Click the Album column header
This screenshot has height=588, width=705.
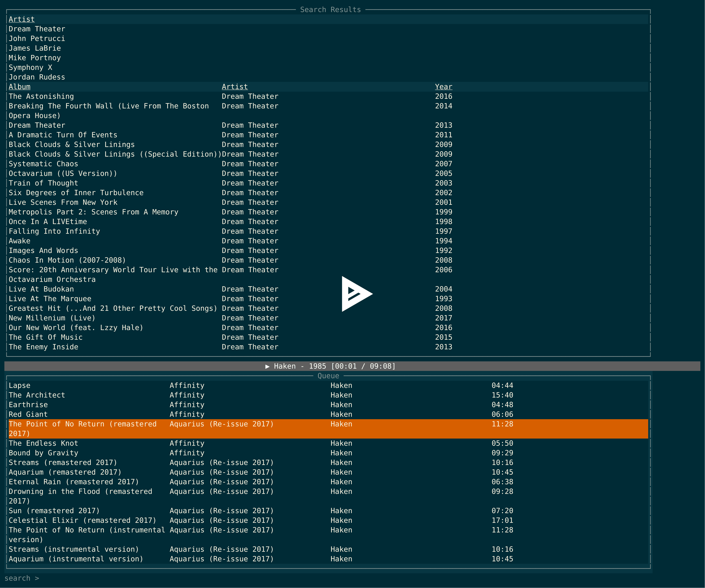19,86
